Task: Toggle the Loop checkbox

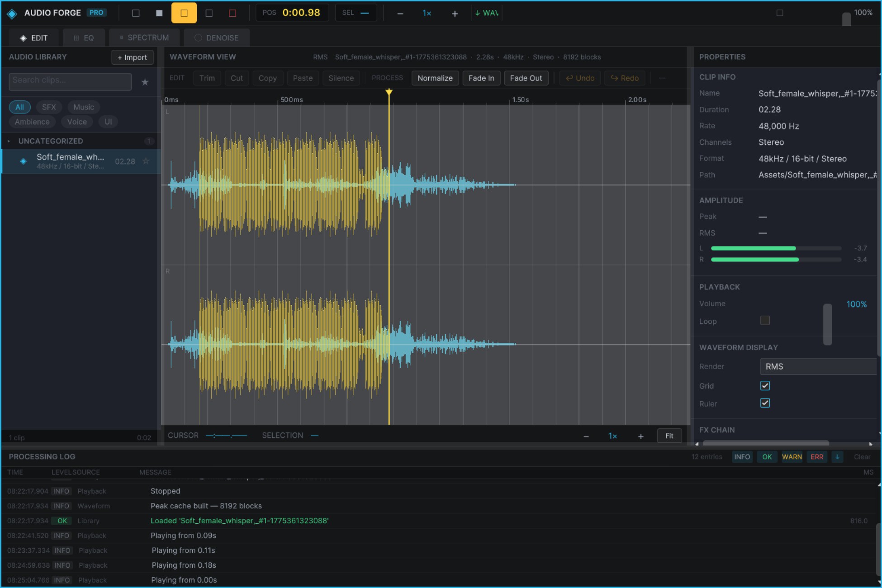Action: coord(765,321)
